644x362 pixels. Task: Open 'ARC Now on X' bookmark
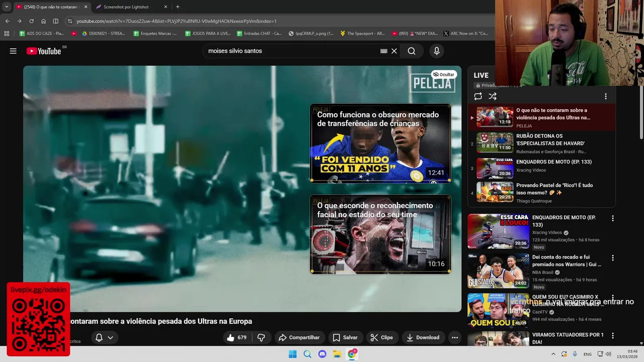click(x=466, y=34)
